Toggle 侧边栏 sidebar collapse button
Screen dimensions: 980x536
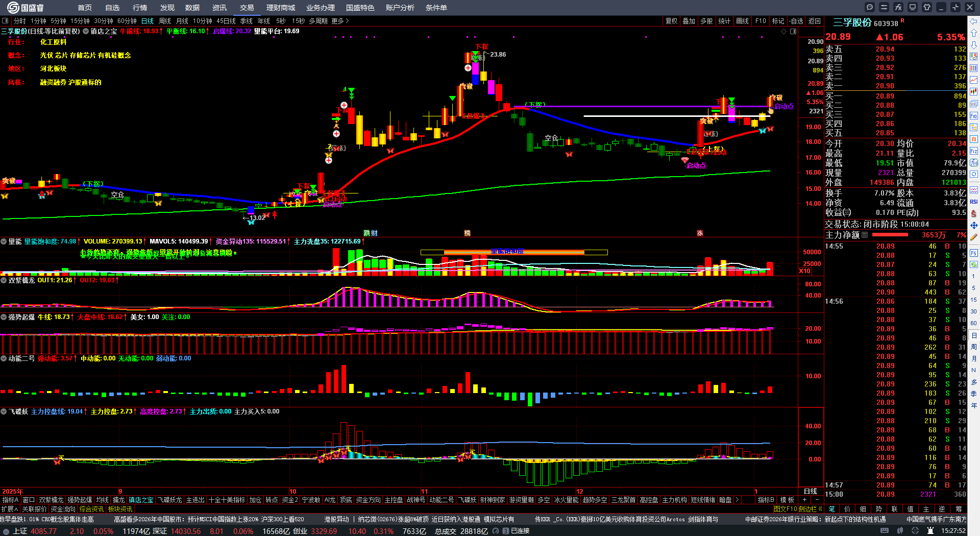pyautogui.click(x=810, y=509)
